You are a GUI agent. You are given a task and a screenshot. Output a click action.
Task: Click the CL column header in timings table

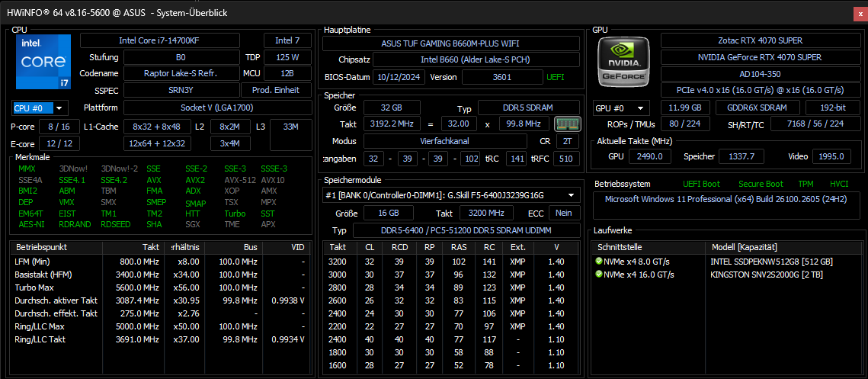pos(370,247)
